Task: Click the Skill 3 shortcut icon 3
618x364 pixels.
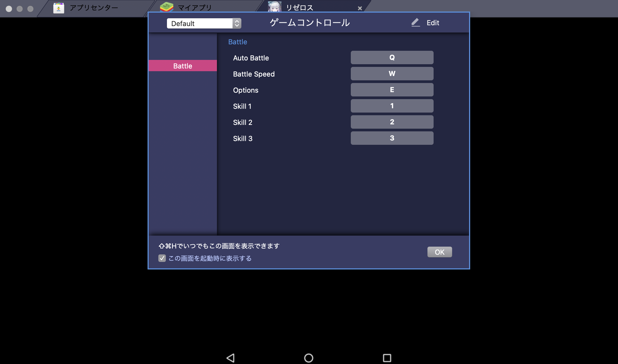Action: click(x=392, y=138)
